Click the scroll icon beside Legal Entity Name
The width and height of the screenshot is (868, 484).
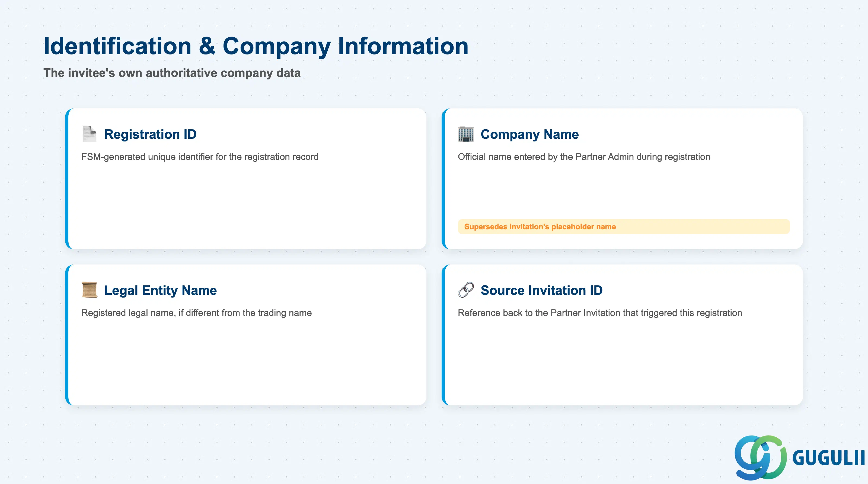(x=89, y=290)
